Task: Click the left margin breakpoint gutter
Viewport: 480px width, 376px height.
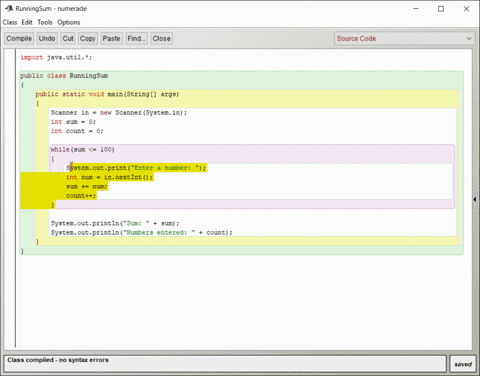Action: 10,198
